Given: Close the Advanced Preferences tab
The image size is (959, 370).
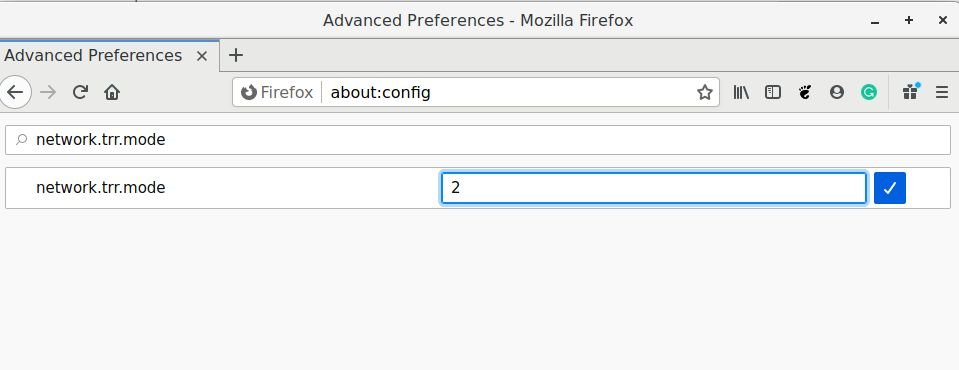Looking at the screenshot, I should [202, 56].
